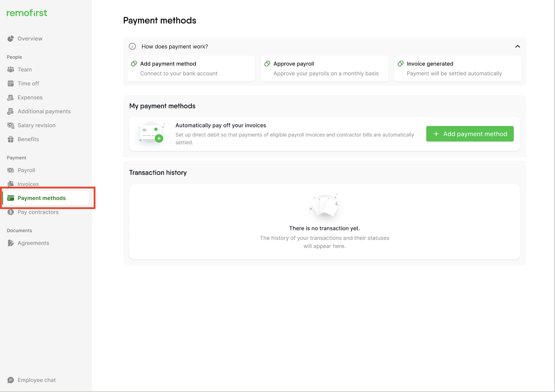Click the Payroll money icon

coord(10,170)
